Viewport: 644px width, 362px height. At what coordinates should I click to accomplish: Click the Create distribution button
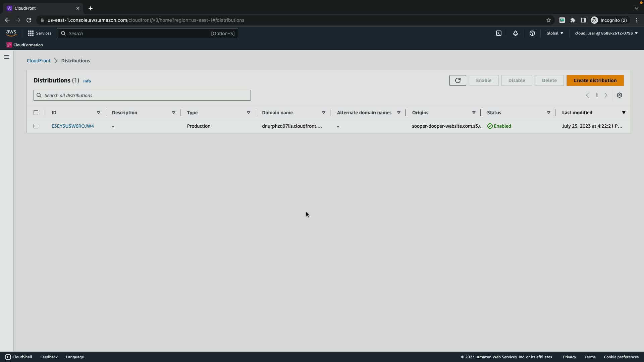(x=595, y=80)
